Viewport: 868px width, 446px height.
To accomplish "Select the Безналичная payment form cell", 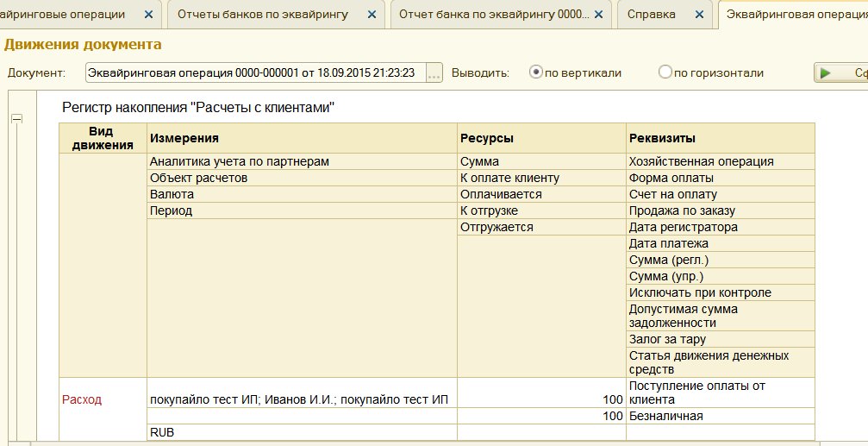I will pyautogui.click(x=720, y=416).
